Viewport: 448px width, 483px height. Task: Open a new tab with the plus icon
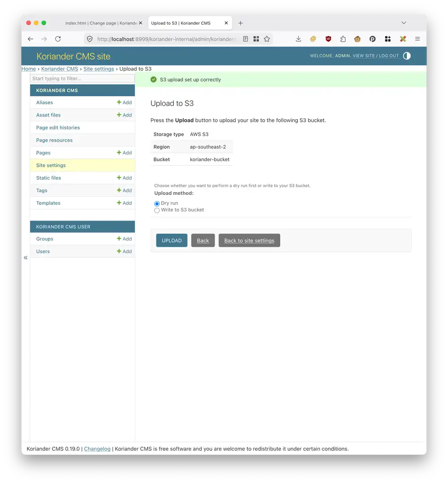pyautogui.click(x=241, y=23)
